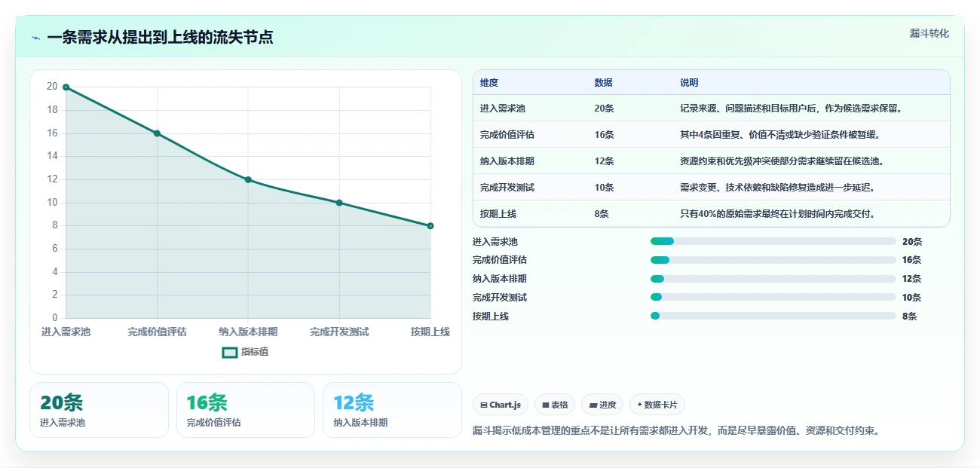The width and height of the screenshot is (980, 468).
Task: Click the 12条 cell in table
Action: (605, 161)
